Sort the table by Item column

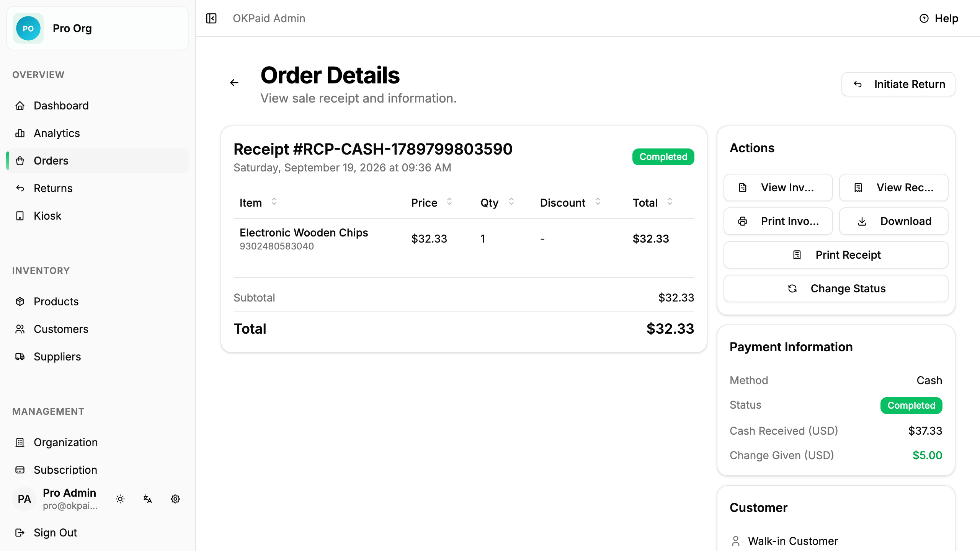[274, 202]
